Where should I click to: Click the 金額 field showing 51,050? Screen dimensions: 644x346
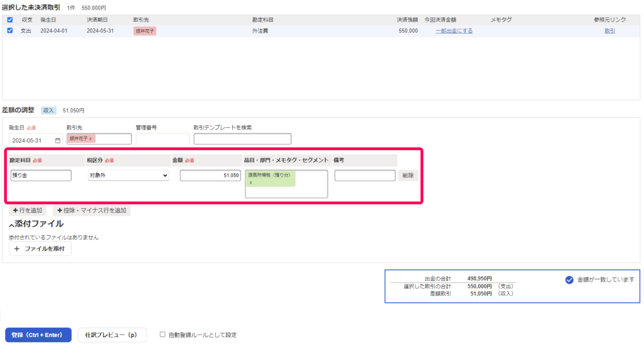[x=210, y=175]
